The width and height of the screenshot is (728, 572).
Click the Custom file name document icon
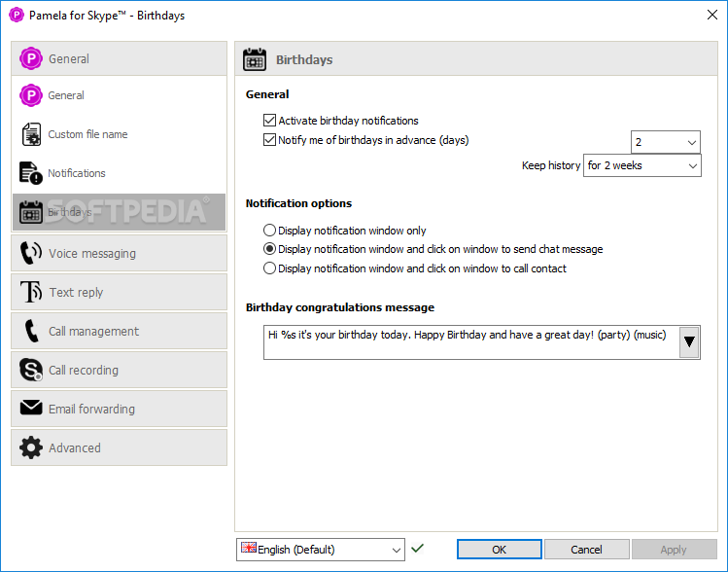pos(31,134)
